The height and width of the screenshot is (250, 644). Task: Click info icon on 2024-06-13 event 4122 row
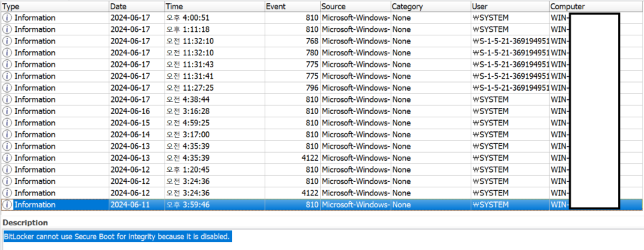click(7, 158)
